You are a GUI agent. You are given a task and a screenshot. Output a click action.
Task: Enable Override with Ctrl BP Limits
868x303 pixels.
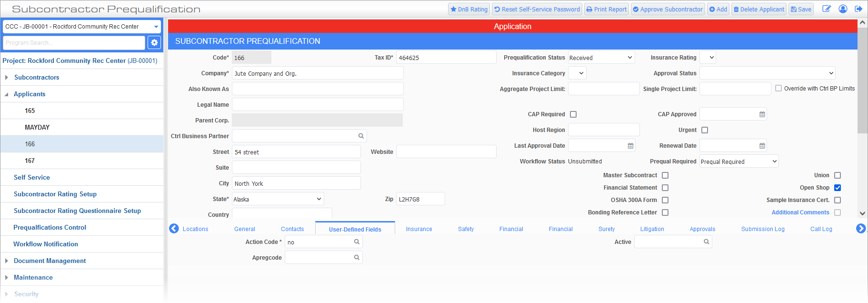tap(778, 89)
